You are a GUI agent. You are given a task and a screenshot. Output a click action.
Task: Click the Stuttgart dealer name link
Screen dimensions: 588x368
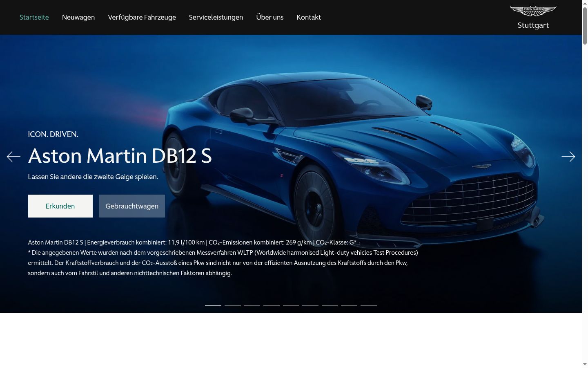533,25
